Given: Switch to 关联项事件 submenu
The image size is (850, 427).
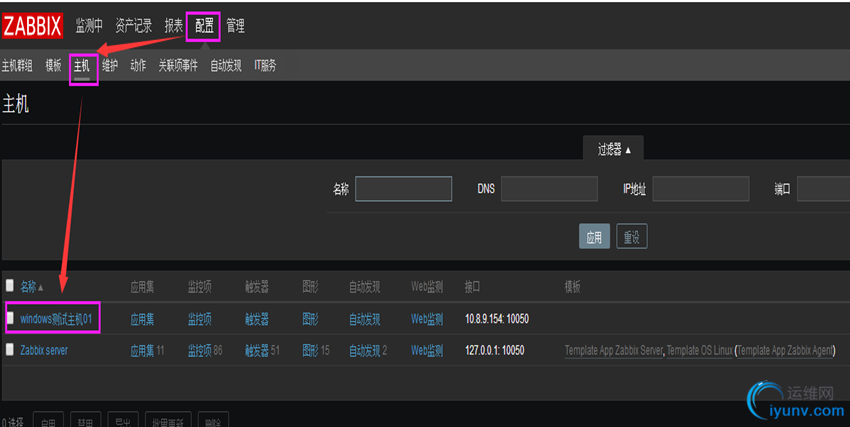Looking at the screenshot, I should coord(178,66).
